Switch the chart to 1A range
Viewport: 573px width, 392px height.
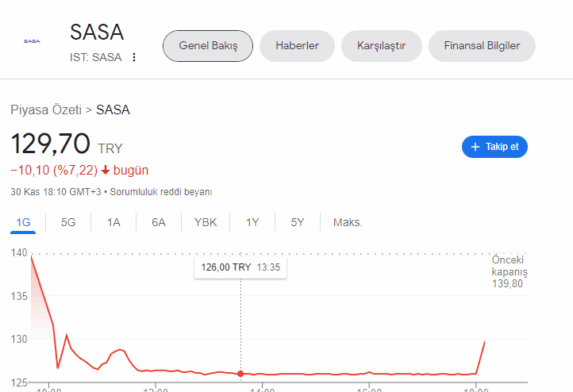point(113,222)
